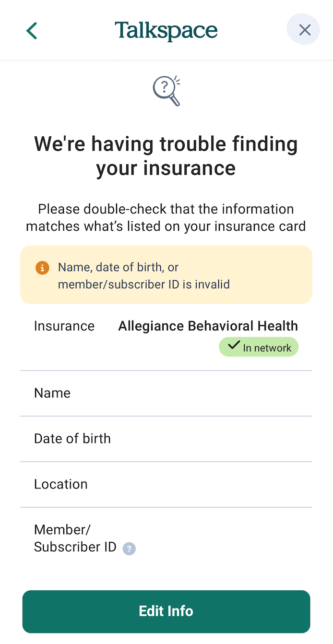Click the magnifying glass question icon
333x644 pixels.
pyautogui.click(x=166, y=90)
